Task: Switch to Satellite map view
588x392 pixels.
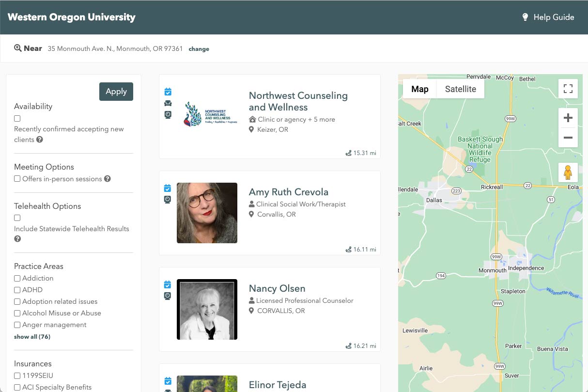Action: [x=460, y=89]
